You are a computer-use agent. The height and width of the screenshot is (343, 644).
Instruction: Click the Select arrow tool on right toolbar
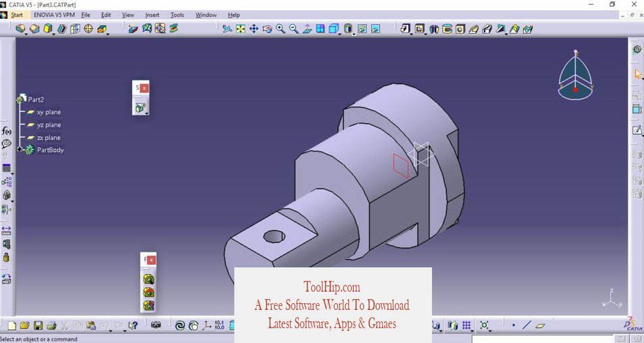(x=637, y=74)
